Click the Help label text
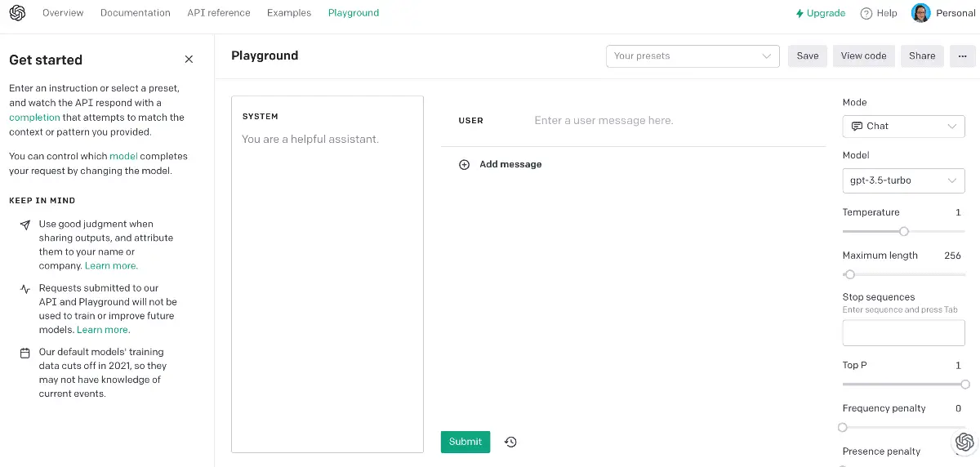 click(x=887, y=13)
